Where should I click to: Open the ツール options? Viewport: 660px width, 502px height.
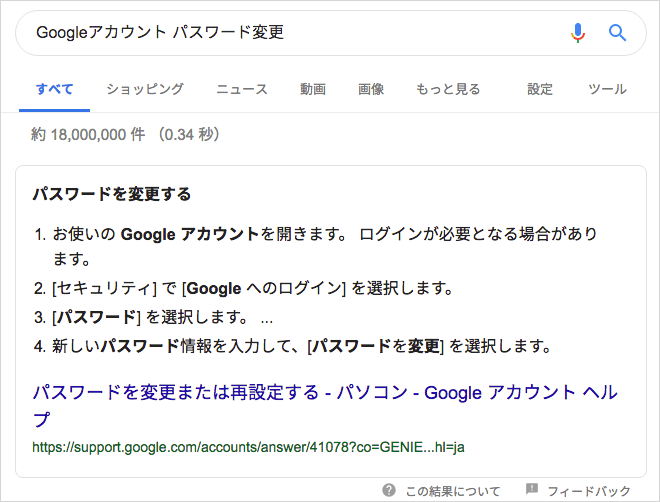pyautogui.click(x=607, y=89)
